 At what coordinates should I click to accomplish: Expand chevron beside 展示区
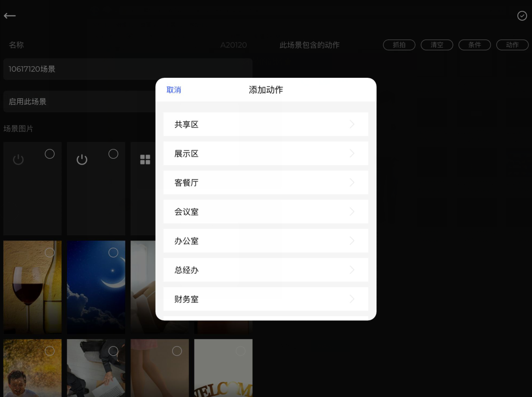[352, 153]
